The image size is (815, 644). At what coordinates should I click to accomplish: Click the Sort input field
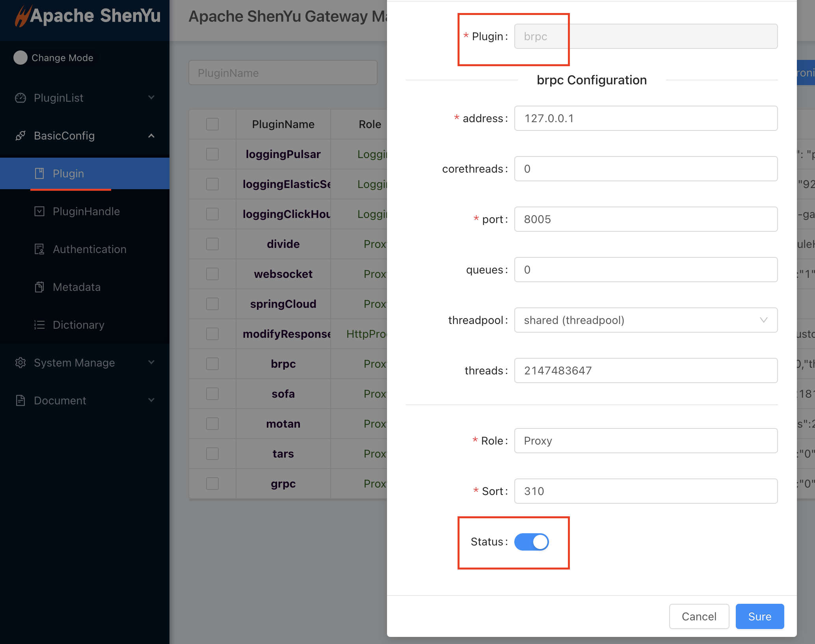point(646,491)
